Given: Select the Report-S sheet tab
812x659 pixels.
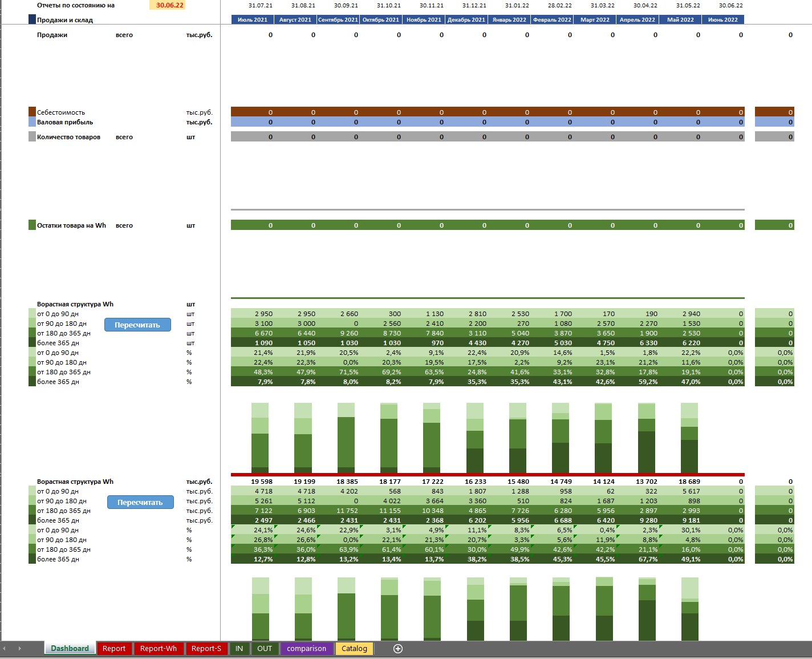Looking at the screenshot, I should [x=206, y=649].
